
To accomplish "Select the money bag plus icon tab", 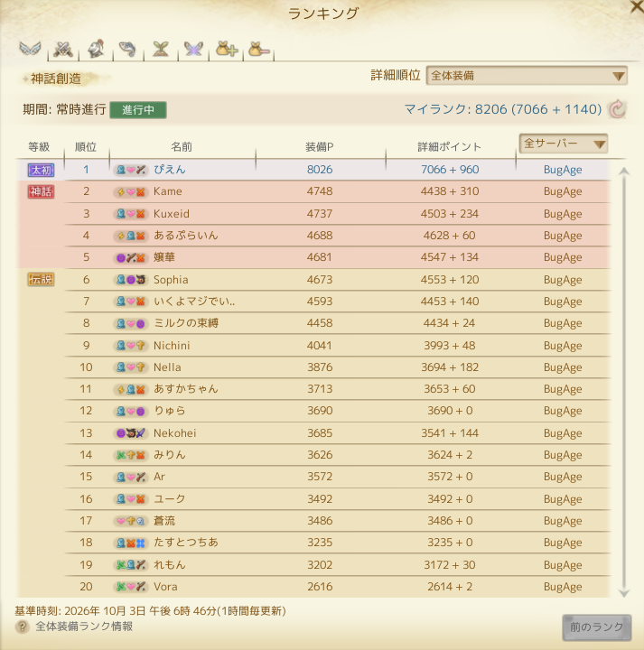I will [x=227, y=50].
